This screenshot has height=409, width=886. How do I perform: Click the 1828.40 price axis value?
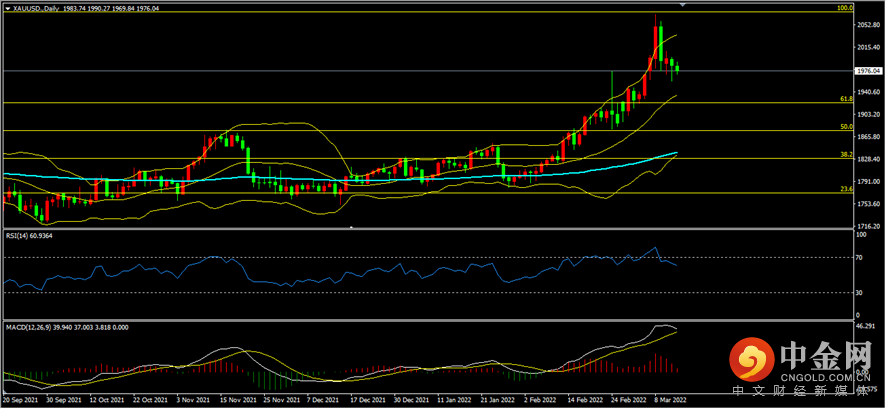point(868,160)
